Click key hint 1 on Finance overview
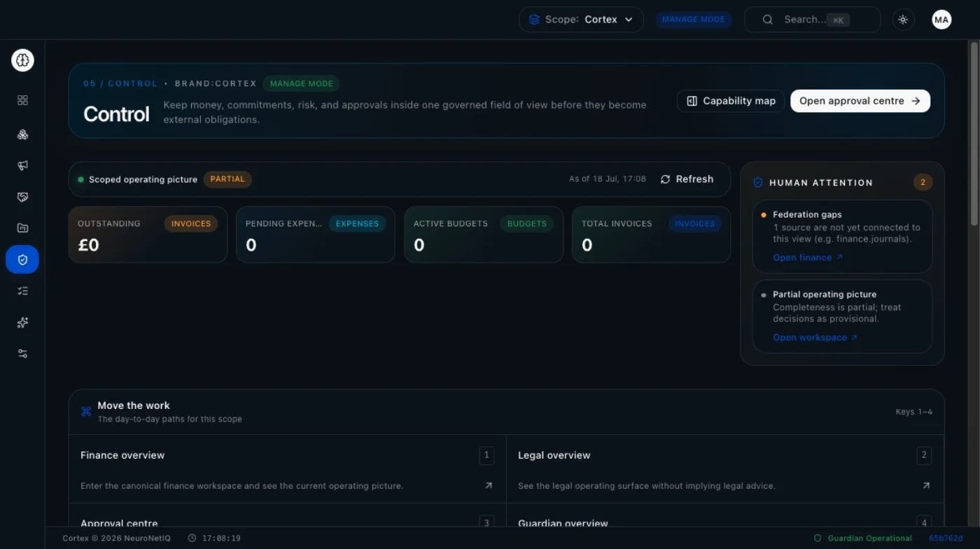The width and height of the screenshot is (980, 549). point(486,455)
